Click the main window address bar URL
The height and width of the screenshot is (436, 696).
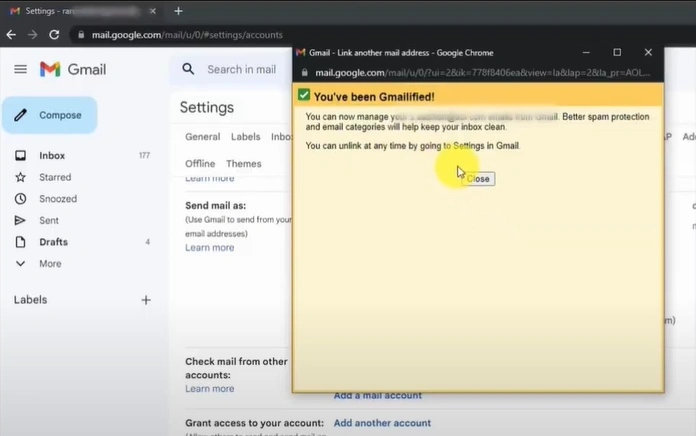187,35
